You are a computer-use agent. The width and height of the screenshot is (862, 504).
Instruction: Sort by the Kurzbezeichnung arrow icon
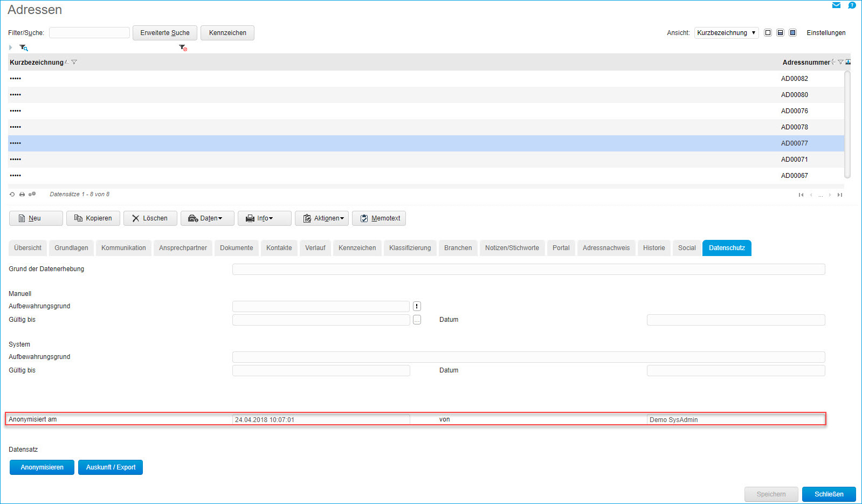[66, 62]
